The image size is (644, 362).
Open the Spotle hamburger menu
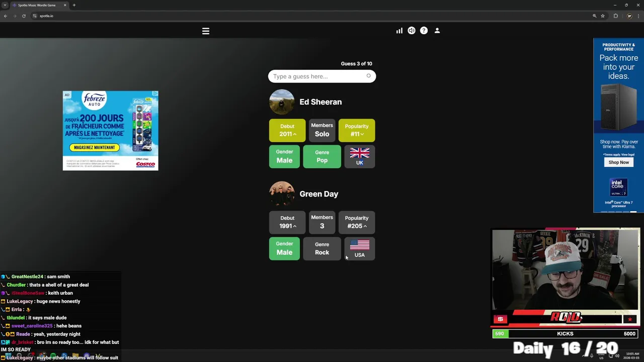coord(206,31)
